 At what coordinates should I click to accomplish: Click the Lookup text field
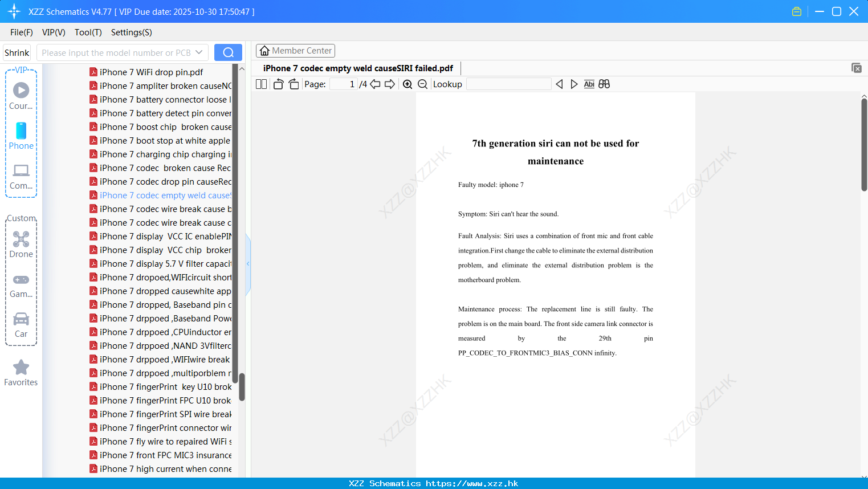508,84
